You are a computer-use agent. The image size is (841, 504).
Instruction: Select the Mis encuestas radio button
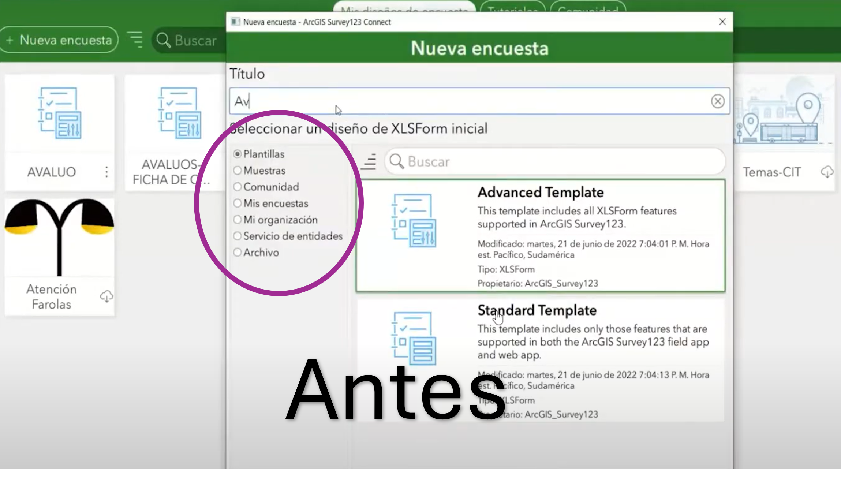[238, 203]
